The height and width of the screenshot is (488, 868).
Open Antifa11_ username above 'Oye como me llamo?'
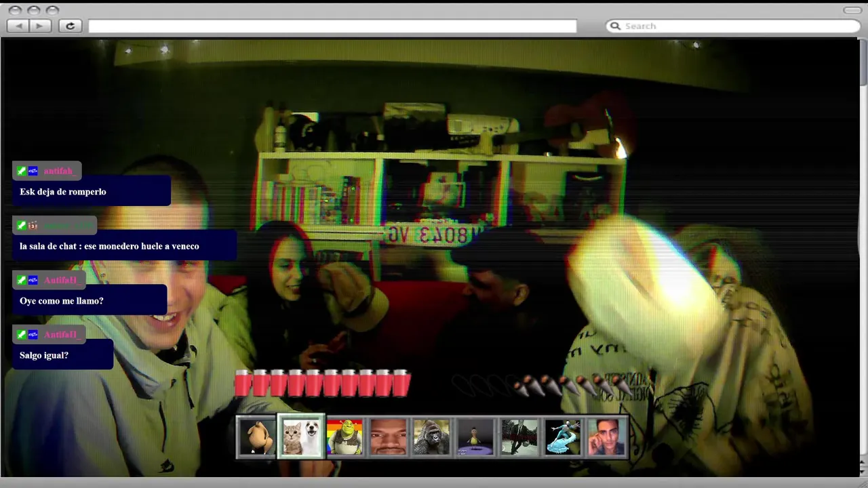pos(62,280)
